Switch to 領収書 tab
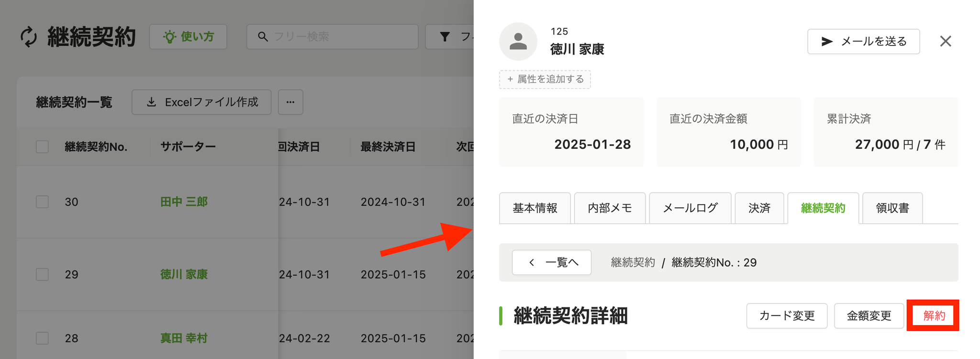Viewport: 980px width, 359px height. coord(892,208)
